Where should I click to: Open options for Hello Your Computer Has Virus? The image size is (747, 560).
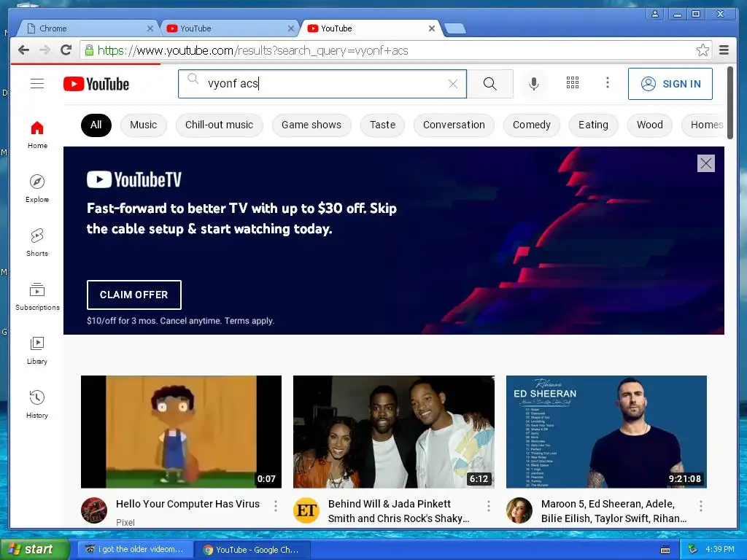click(x=275, y=506)
